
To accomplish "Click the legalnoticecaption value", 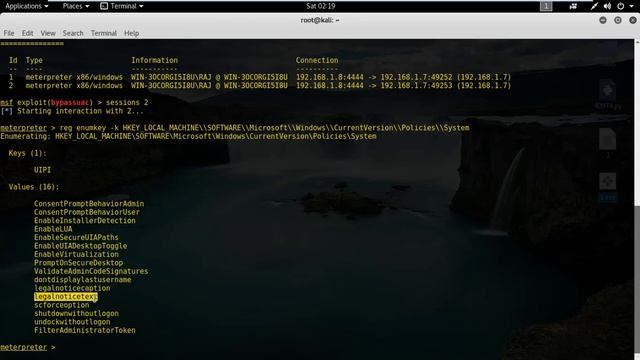I will tap(72, 288).
